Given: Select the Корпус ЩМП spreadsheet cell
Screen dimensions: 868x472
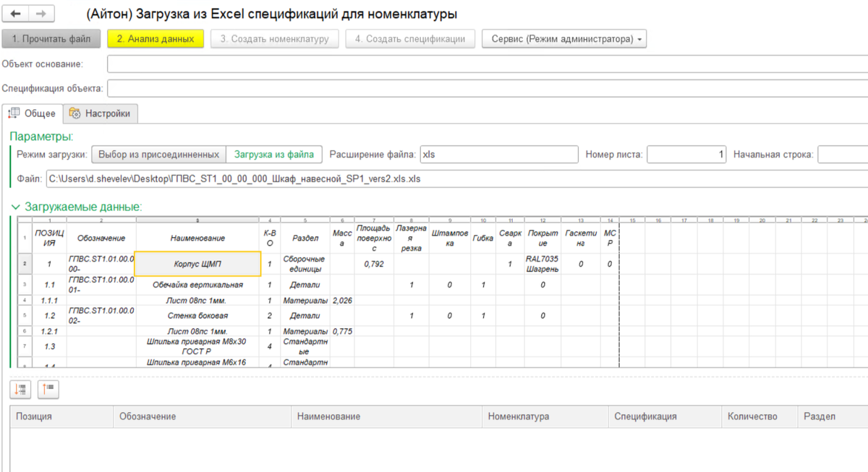Looking at the screenshot, I should click(x=197, y=264).
